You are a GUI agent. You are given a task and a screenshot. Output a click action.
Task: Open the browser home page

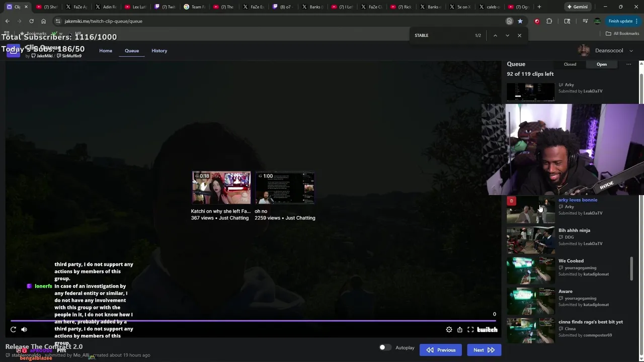pos(43,21)
